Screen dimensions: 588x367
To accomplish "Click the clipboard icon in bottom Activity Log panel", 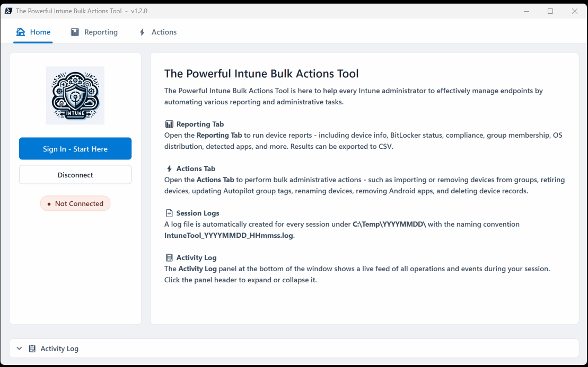I will 32,348.
